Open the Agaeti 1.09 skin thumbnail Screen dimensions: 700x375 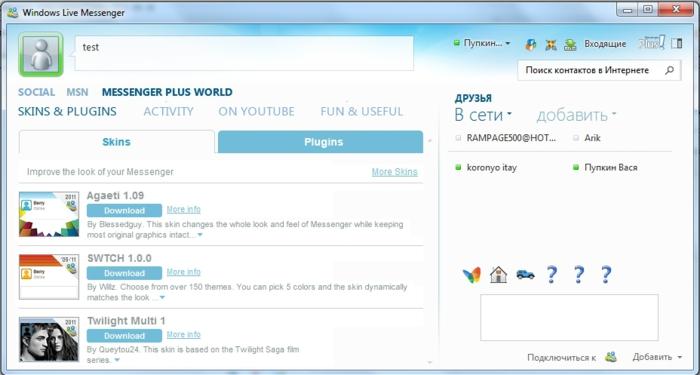pos(49,214)
